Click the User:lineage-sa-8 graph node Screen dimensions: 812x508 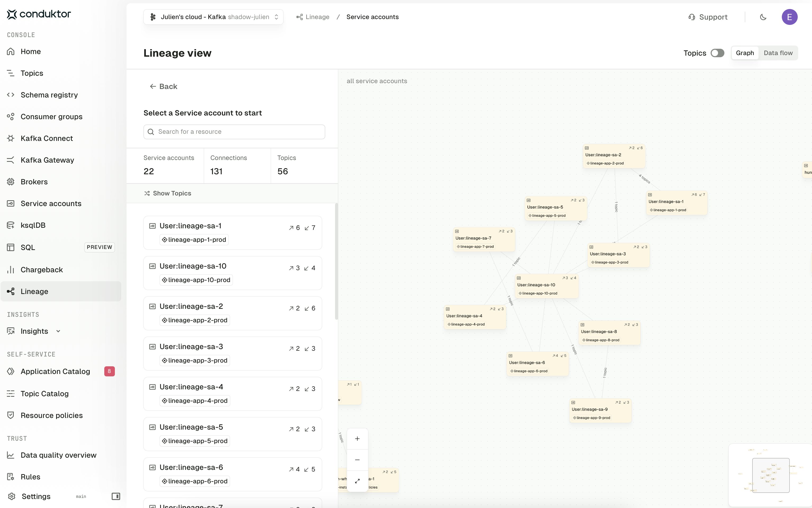click(x=610, y=333)
